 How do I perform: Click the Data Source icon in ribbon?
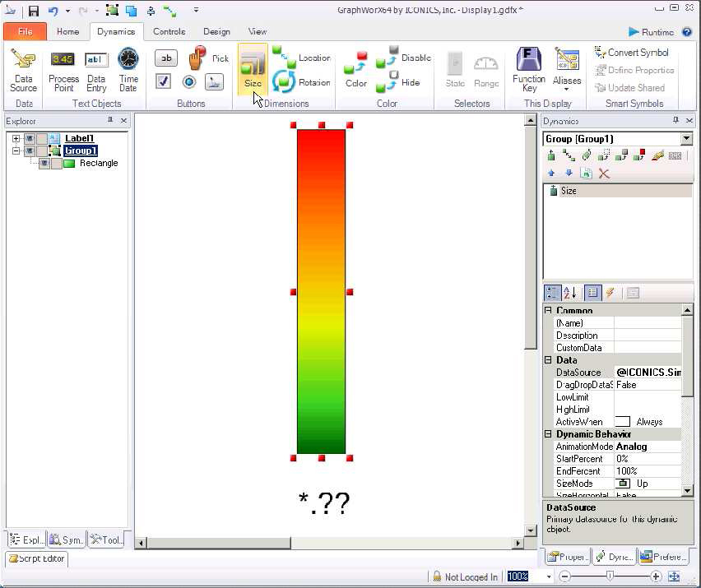tap(23, 69)
